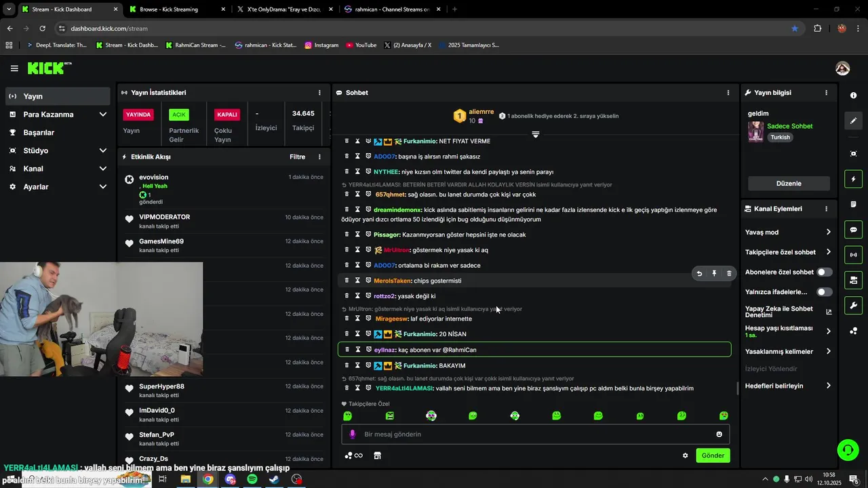The image size is (868, 488).
Task: Click the Turkish language tag
Action: click(x=780, y=137)
